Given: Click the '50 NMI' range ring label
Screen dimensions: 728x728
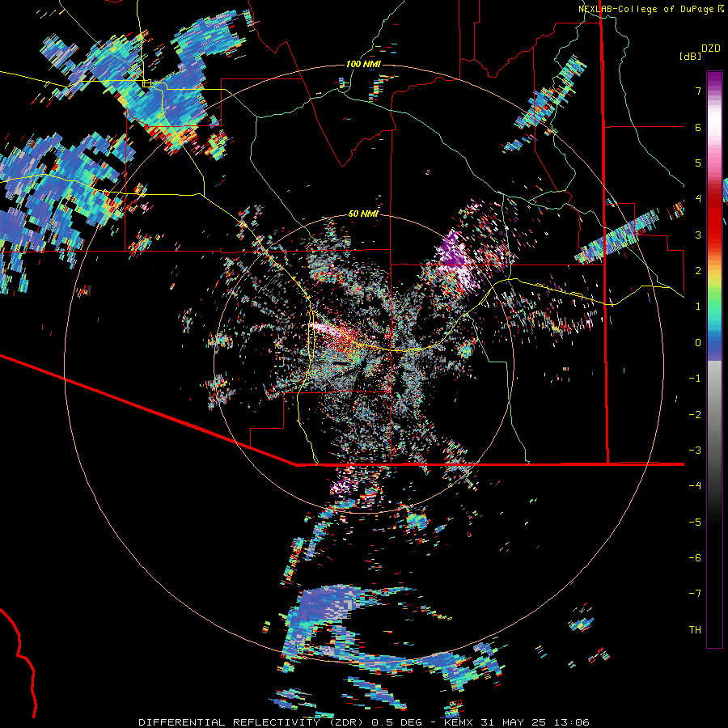Looking at the screenshot, I should click(x=363, y=214).
